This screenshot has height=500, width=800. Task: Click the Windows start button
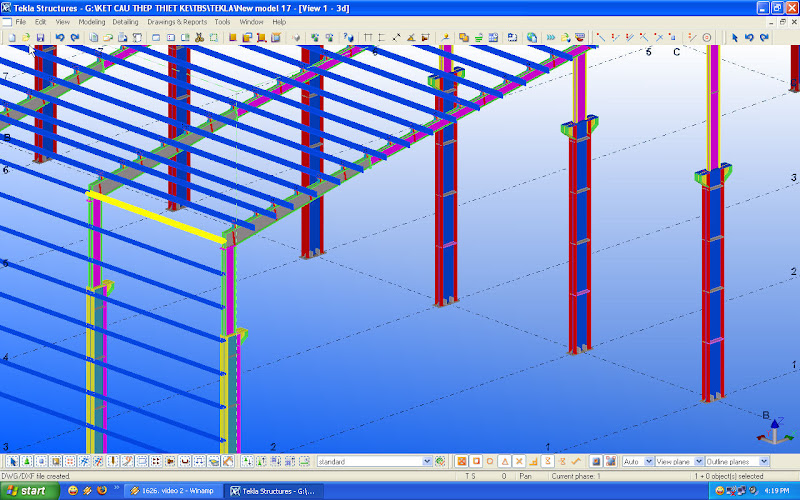[27, 491]
